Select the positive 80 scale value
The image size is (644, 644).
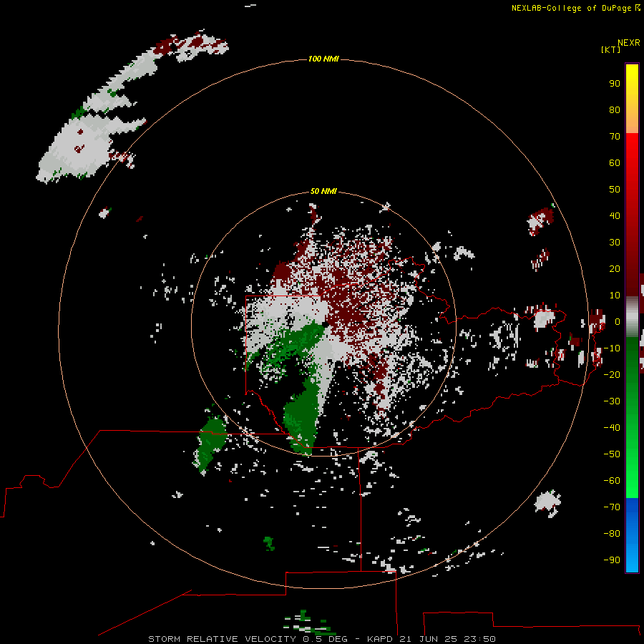pyautogui.click(x=615, y=109)
